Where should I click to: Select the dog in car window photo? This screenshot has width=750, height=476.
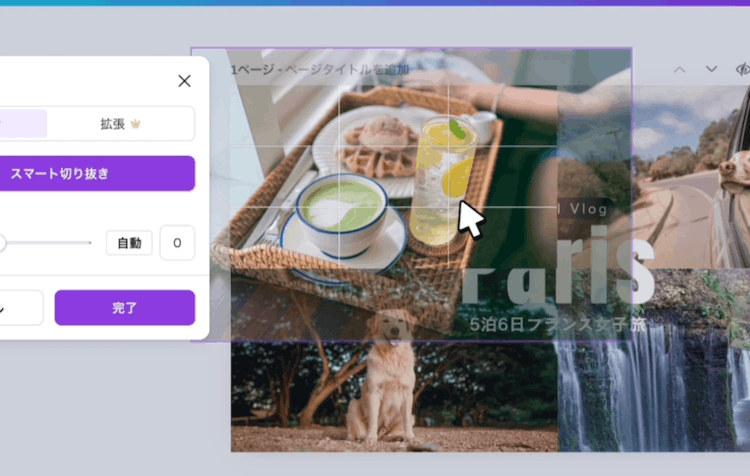(x=691, y=177)
